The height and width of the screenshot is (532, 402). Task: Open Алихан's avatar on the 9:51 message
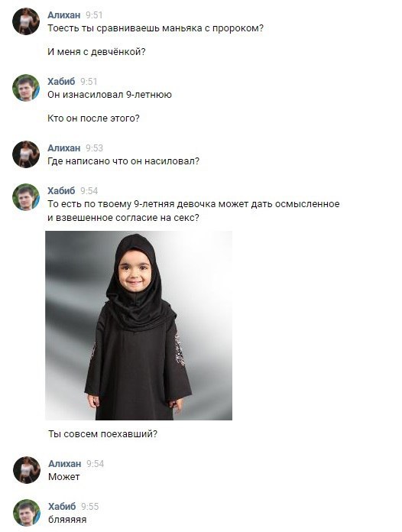[26, 21]
